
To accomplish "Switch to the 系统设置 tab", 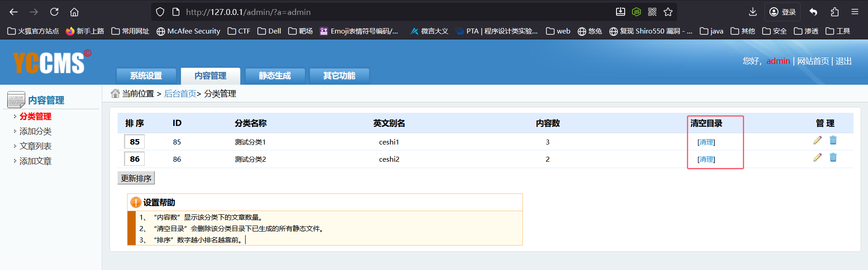I will (146, 76).
